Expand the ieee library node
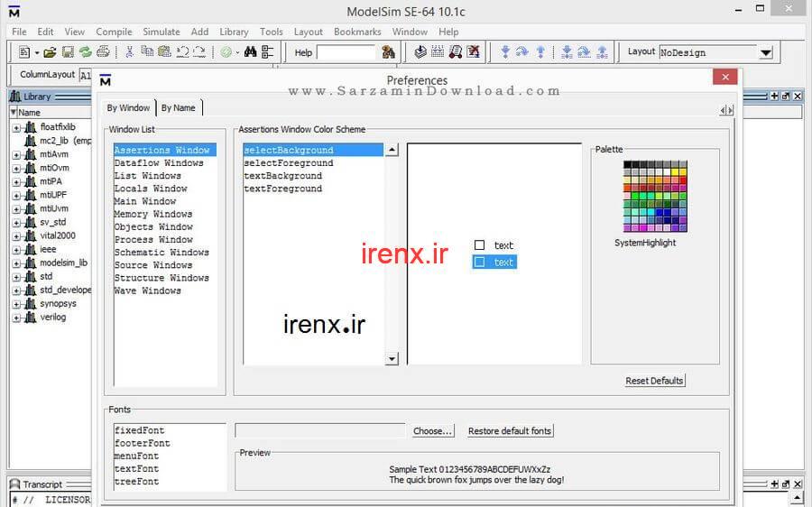The width and height of the screenshot is (812, 507). pyautogui.click(x=16, y=250)
